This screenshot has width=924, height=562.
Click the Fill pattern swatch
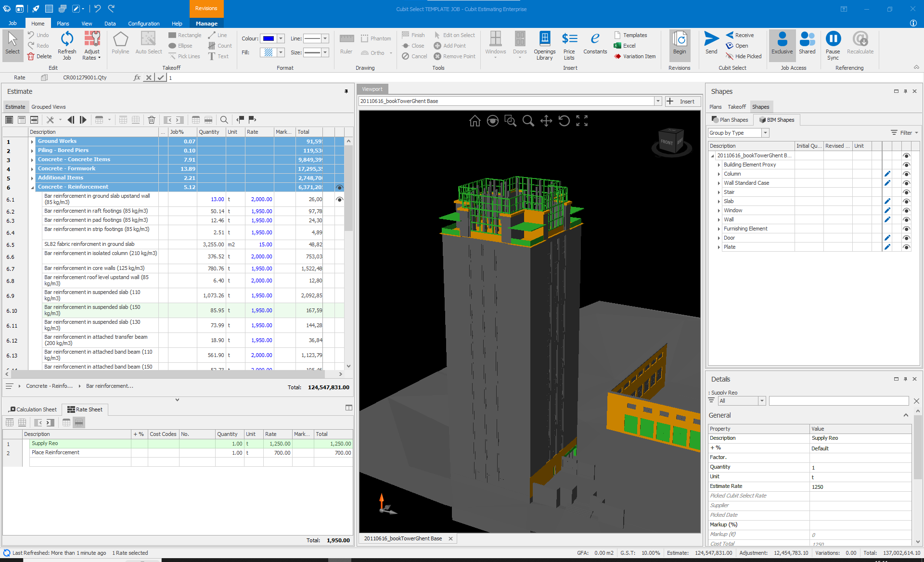pos(269,52)
